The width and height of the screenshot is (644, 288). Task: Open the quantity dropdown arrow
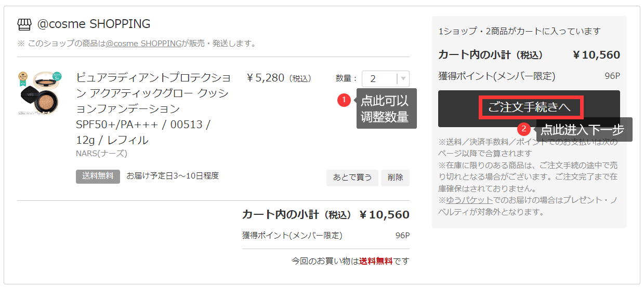(x=404, y=79)
